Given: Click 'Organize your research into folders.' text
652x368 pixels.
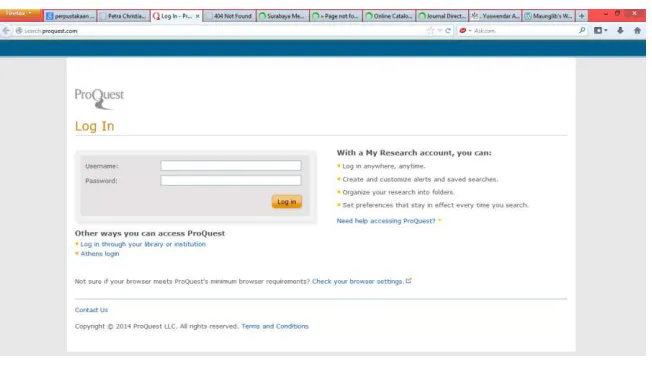Looking at the screenshot, I should coord(398,192).
